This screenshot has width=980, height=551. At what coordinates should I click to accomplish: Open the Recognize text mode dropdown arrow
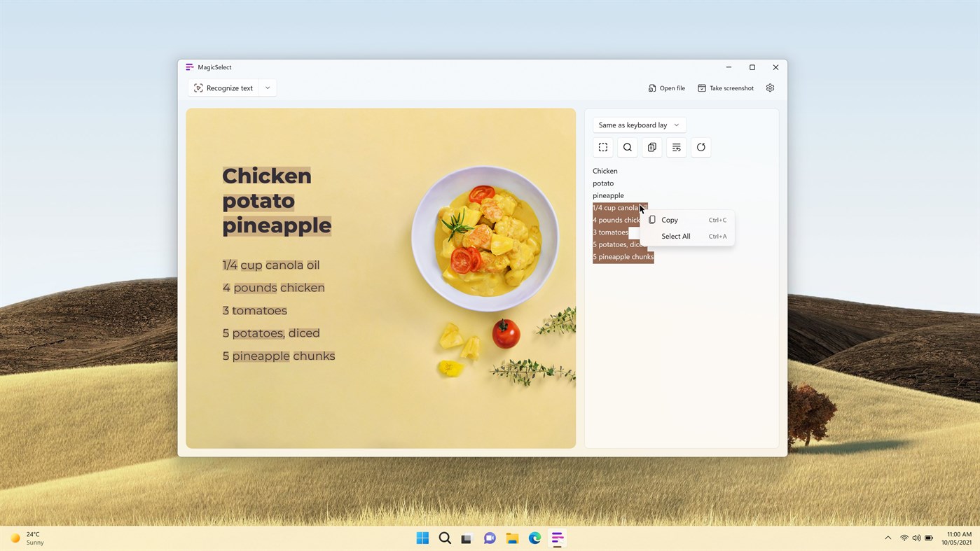point(267,88)
